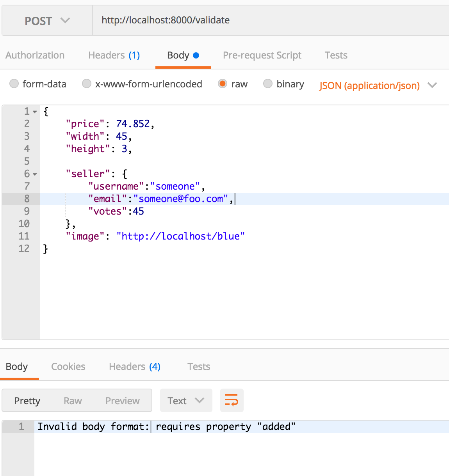The height and width of the screenshot is (476, 449).
Task: Open the Headers (1) request tab
Action: (x=114, y=55)
